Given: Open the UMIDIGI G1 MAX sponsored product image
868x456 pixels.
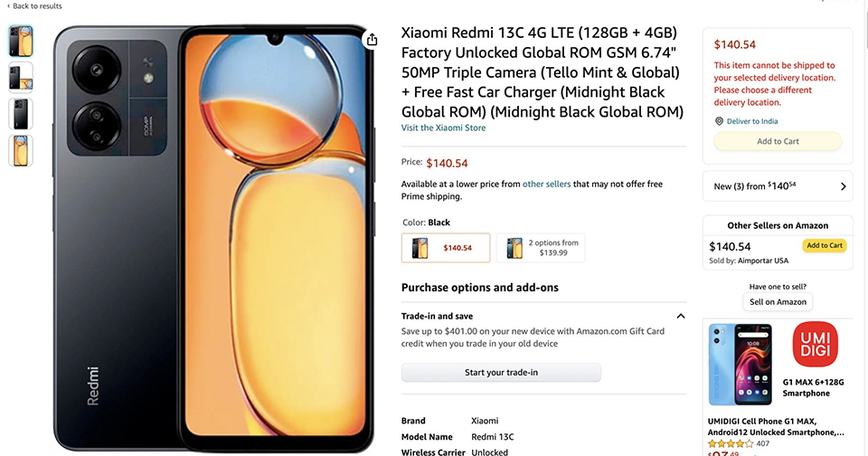Looking at the screenshot, I should [x=739, y=364].
